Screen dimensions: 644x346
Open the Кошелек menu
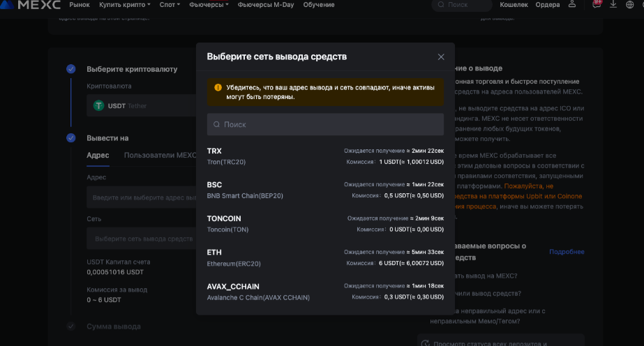pos(514,5)
